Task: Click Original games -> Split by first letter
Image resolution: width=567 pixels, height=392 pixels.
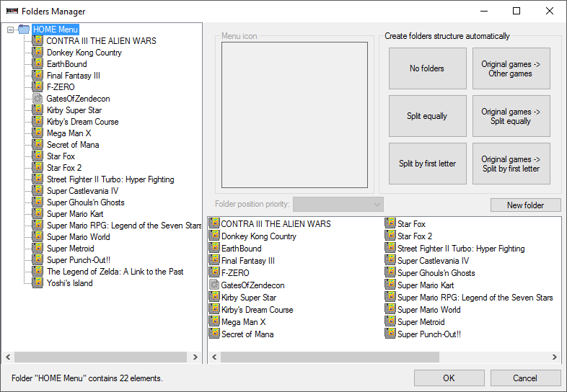Action: (x=511, y=164)
